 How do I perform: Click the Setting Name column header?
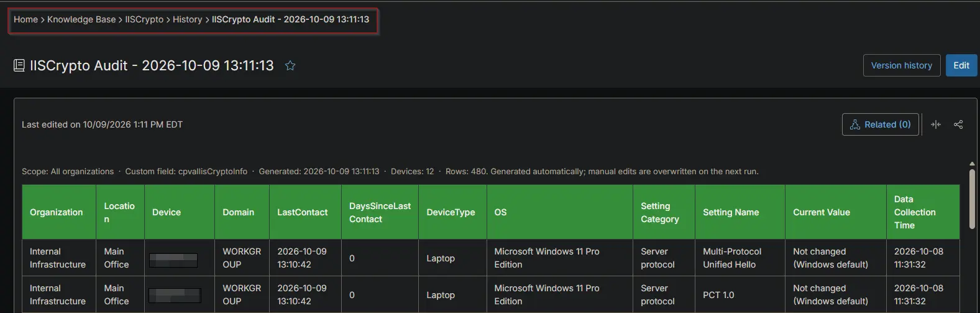(740, 212)
